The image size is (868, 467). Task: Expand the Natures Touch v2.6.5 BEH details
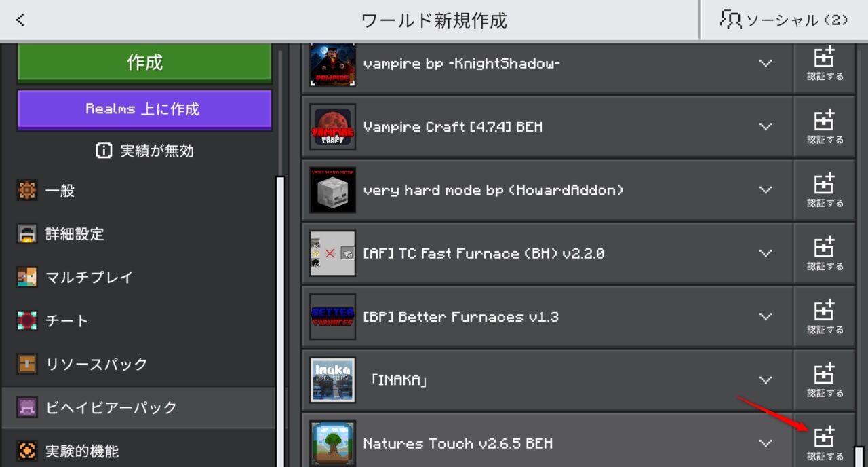(766, 443)
